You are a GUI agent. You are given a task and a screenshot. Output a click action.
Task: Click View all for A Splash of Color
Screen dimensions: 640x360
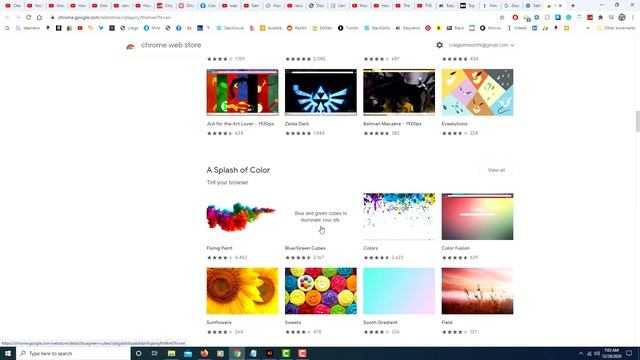click(x=496, y=170)
